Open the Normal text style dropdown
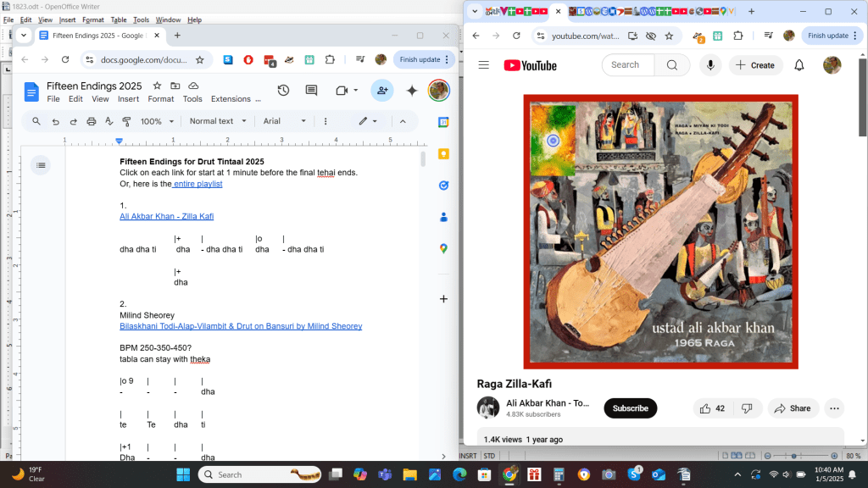This screenshot has height=488, width=868. tap(216, 121)
